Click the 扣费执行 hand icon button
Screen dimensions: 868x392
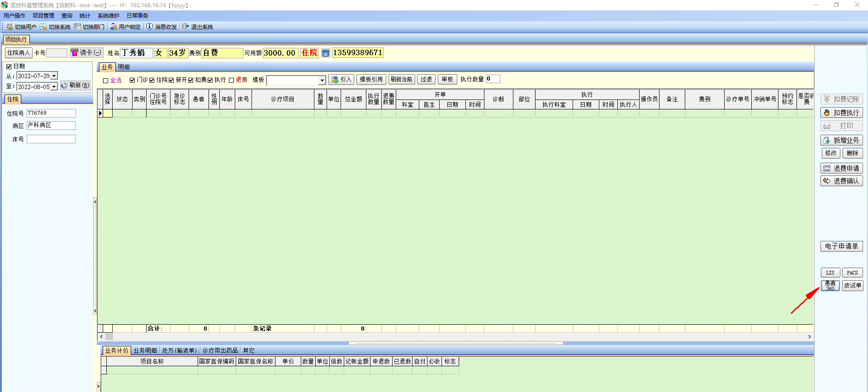(x=841, y=113)
